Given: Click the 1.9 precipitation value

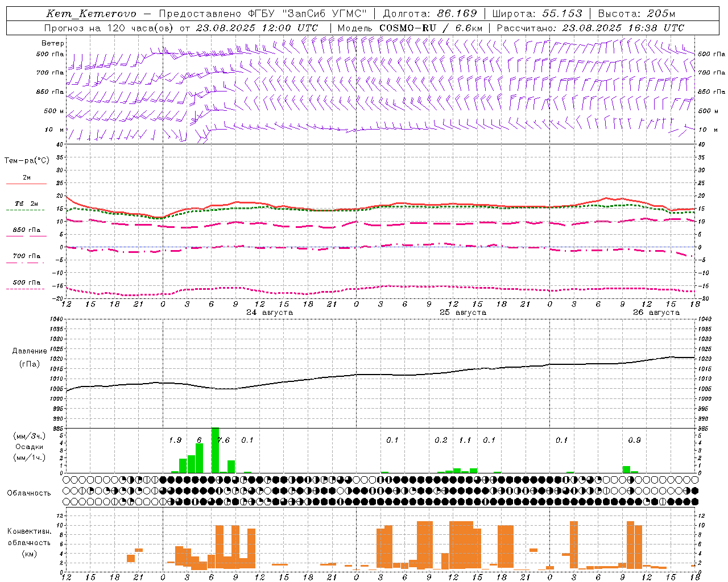Looking at the screenshot, I should coord(175,440).
